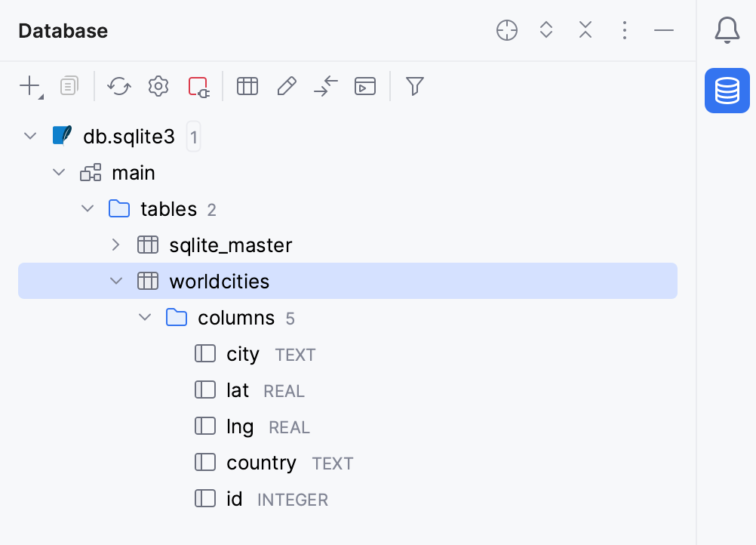The image size is (756, 545).
Task: Select the country column
Action: tap(260, 463)
